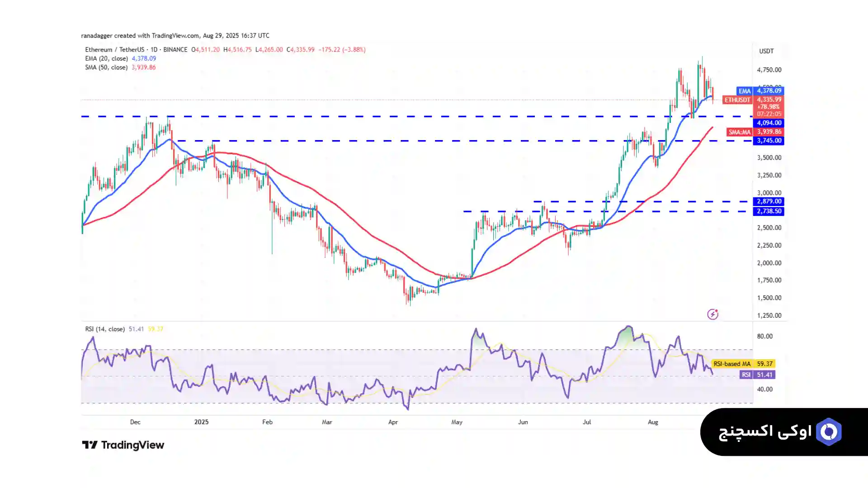The height and width of the screenshot is (488, 868).
Task: Click the 4,094.00 horizontal line price label
Action: coord(769,123)
